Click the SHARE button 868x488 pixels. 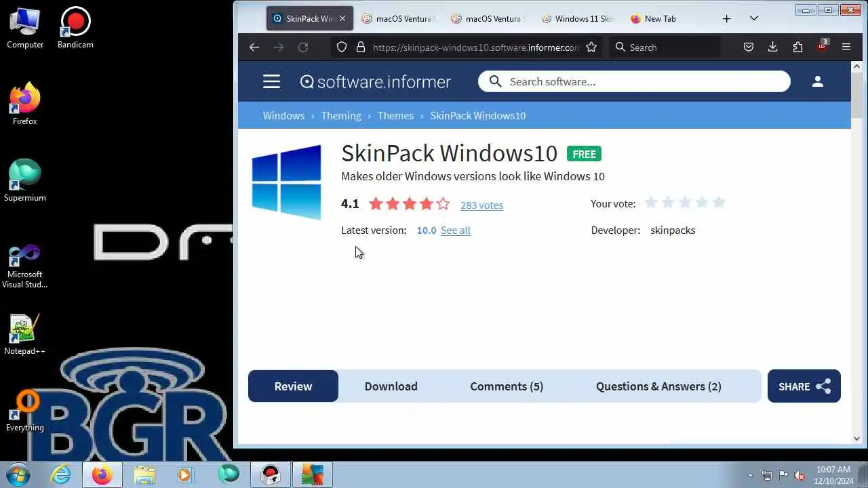[804, 386]
